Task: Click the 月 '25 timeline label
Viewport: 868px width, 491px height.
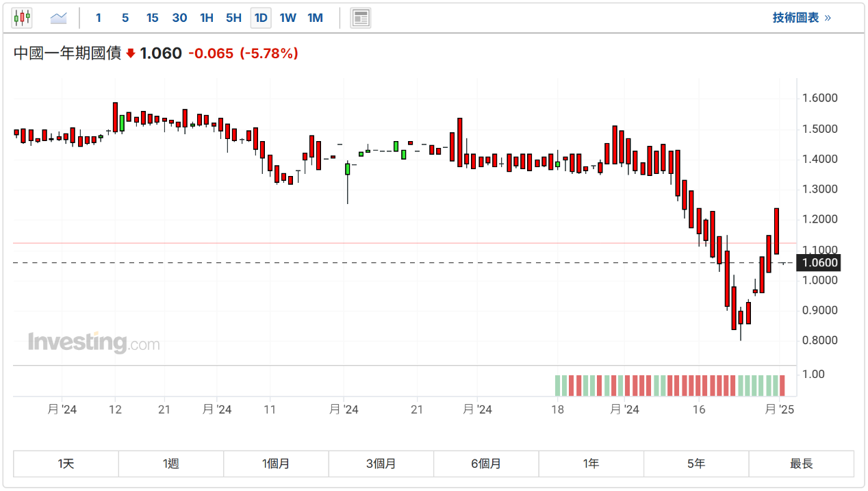Action: coord(779,410)
